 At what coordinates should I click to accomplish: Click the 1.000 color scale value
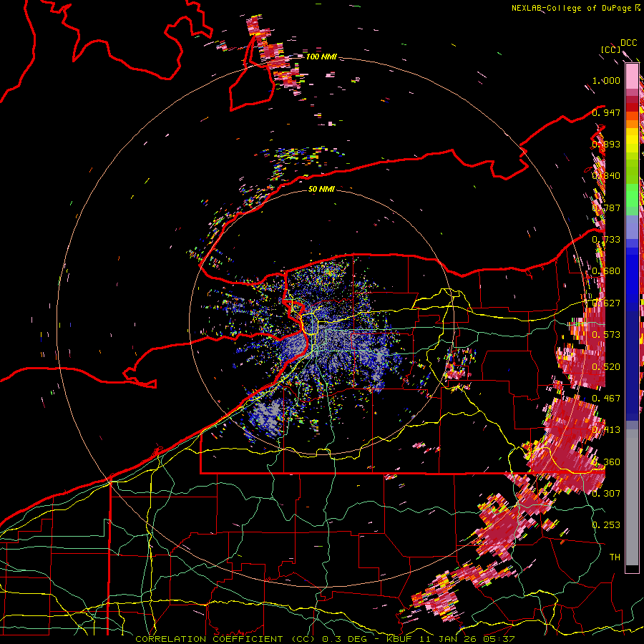pyautogui.click(x=606, y=80)
